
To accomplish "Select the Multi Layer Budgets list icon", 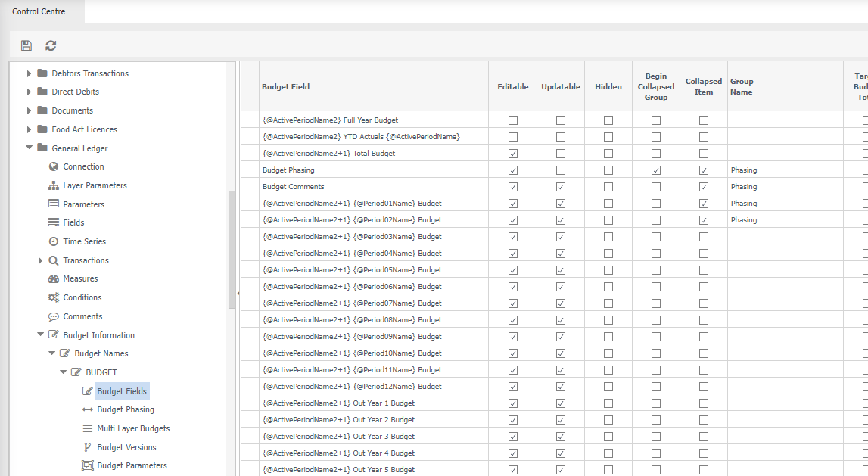I will (x=88, y=428).
